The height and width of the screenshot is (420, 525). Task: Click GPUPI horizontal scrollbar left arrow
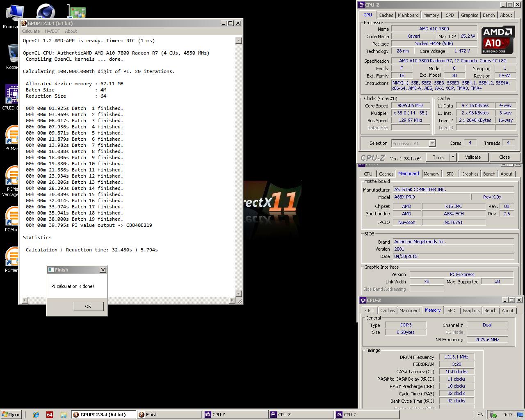[x=25, y=300]
